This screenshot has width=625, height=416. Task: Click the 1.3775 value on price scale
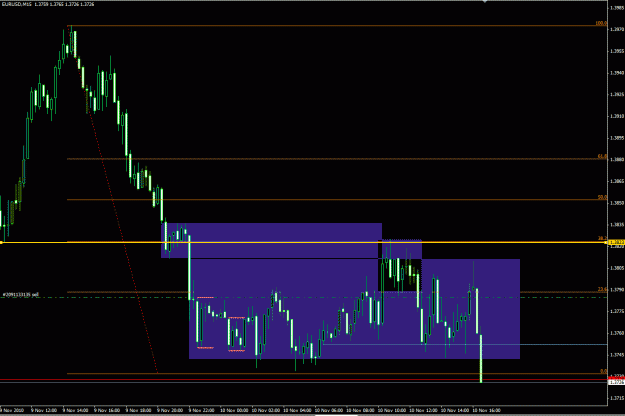coord(617,311)
